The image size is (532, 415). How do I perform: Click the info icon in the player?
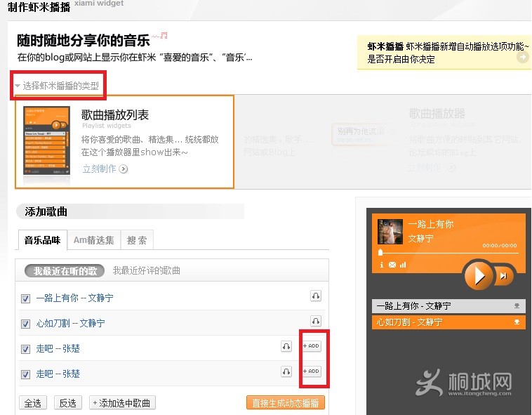pos(382,265)
